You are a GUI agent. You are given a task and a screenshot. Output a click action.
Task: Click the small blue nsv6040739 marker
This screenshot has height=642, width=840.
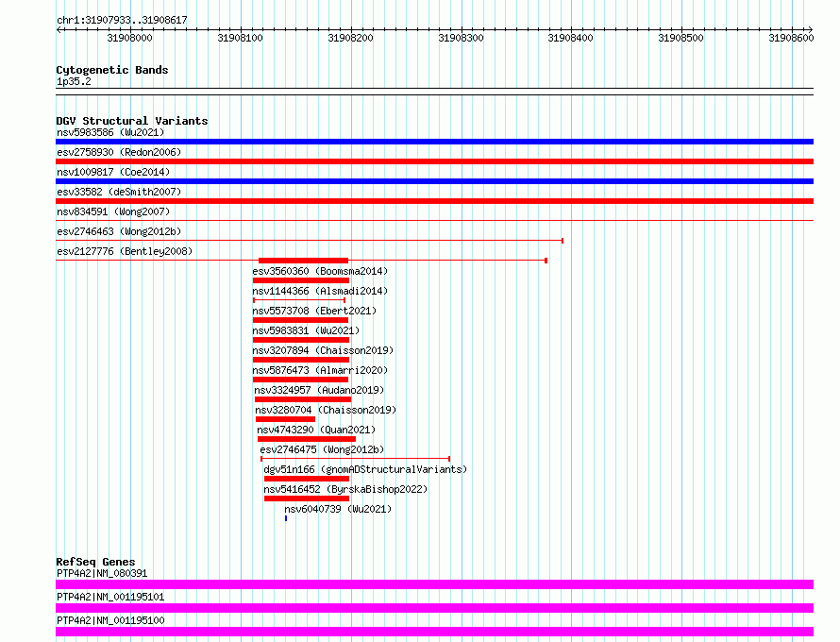click(x=286, y=518)
